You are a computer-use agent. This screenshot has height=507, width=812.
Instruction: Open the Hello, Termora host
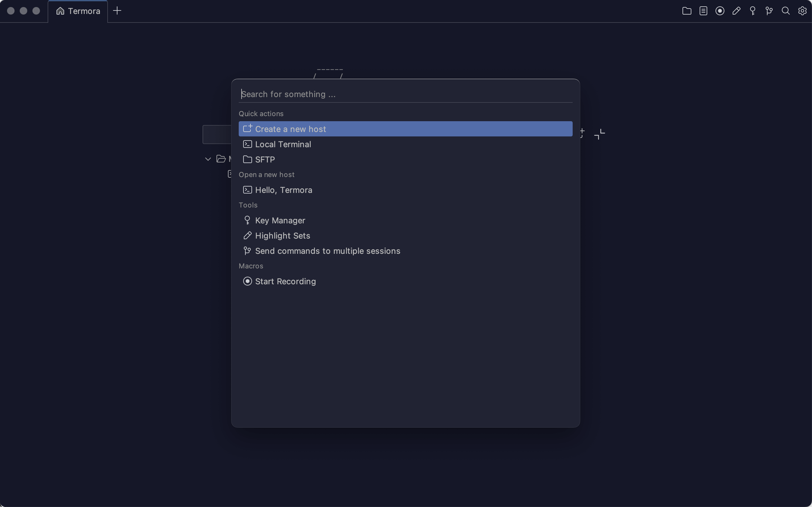coord(283,190)
